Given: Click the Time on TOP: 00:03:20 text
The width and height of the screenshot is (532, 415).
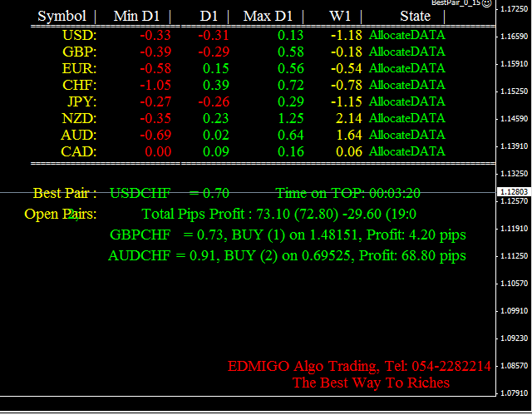Looking at the screenshot, I should [x=347, y=193].
